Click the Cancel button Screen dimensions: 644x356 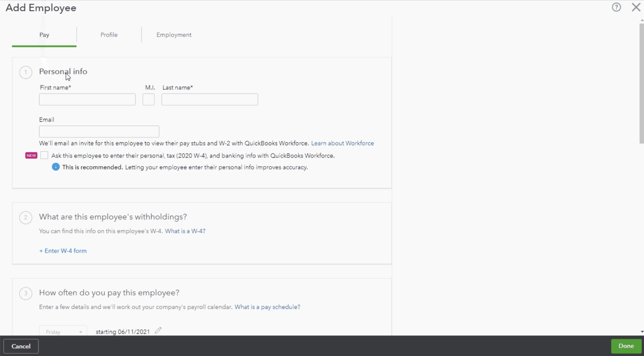(21, 346)
